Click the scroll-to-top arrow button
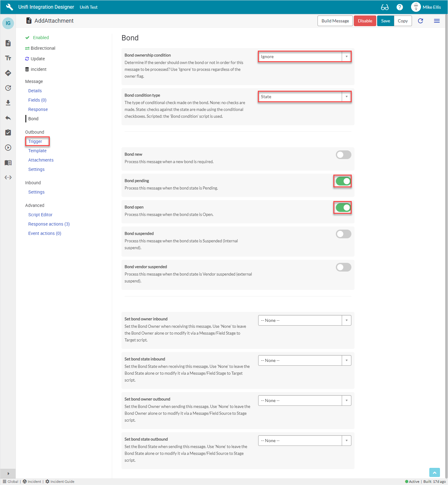The height and width of the screenshot is (485, 448). 434,472
